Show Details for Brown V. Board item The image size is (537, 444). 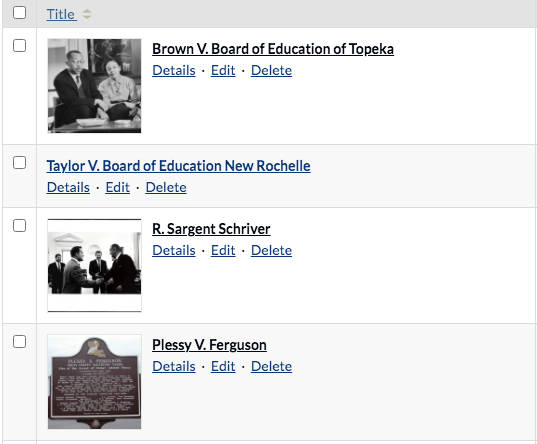(x=174, y=71)
